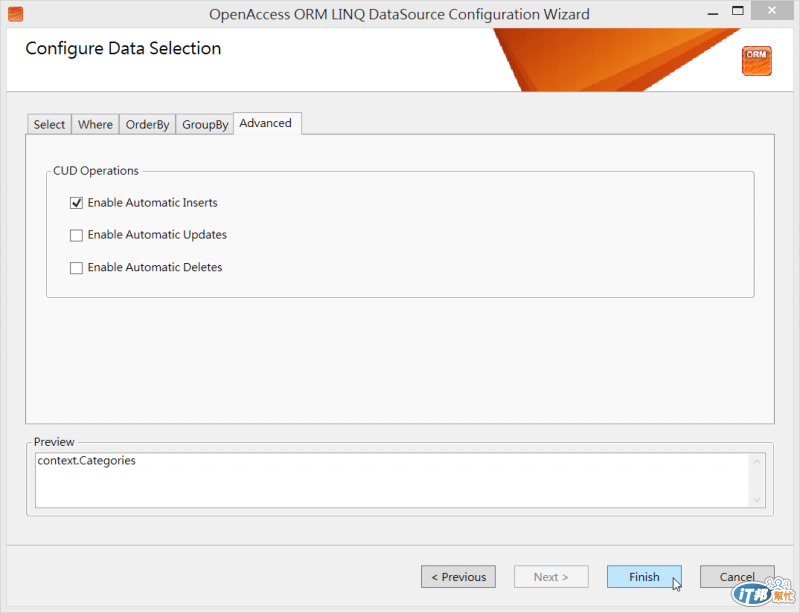Select the Advanced tab
The width and height of the screenshot is (800, 613).
coord(267,124)
